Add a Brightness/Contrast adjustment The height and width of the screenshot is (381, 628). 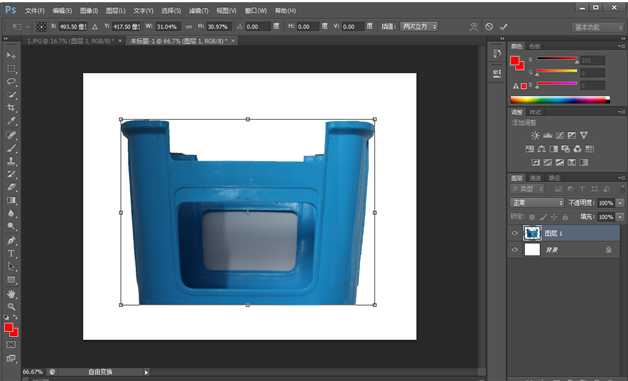click(x=535, y=135)
